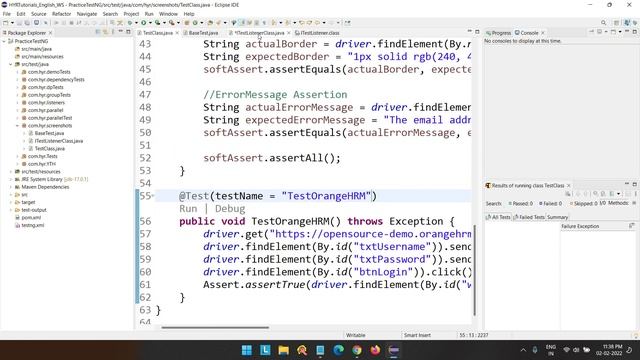Open Firefox from taskbar

(x=375, y=350)
